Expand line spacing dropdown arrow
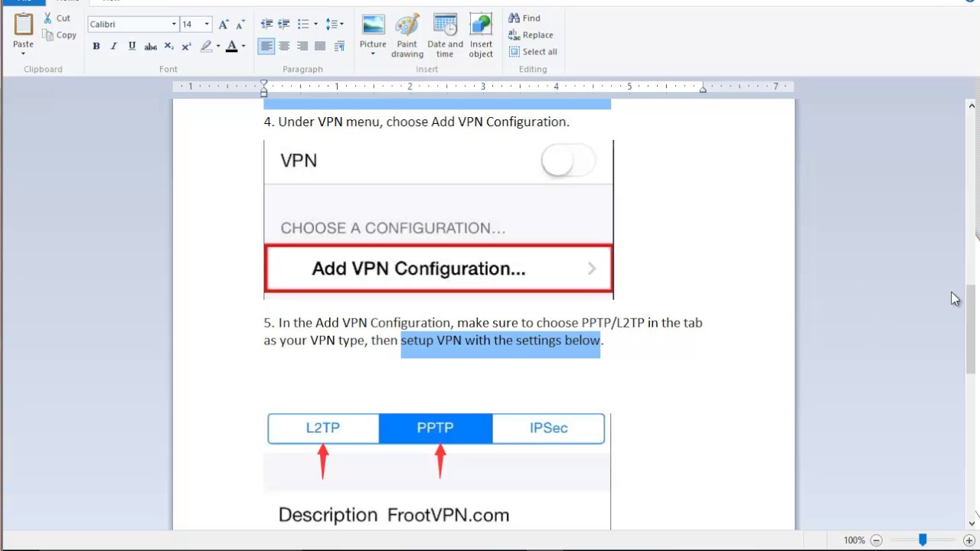Viewport: 980px width, 551px height. coord(341,24)
